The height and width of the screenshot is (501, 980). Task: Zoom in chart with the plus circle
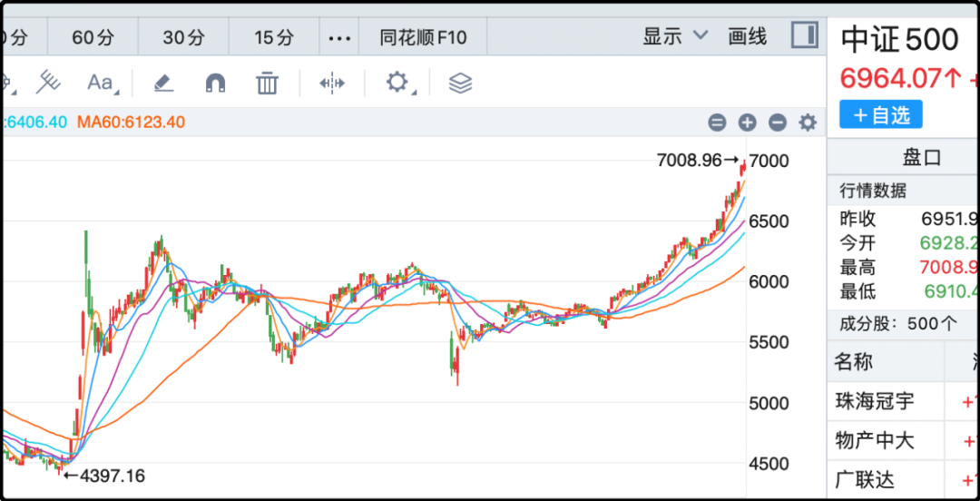(747, 123)
